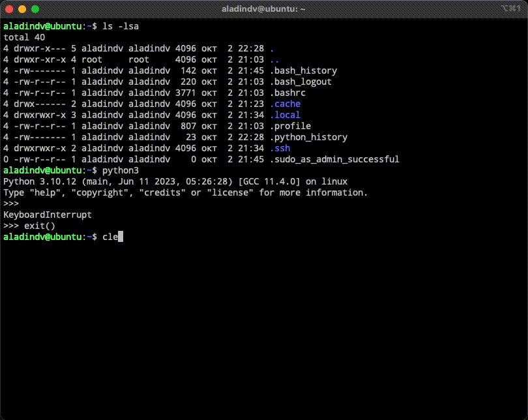The height and width of the screenshot is (420, 528).
Task: Click the .bashrc filename entry
Action: click(287, 93)
